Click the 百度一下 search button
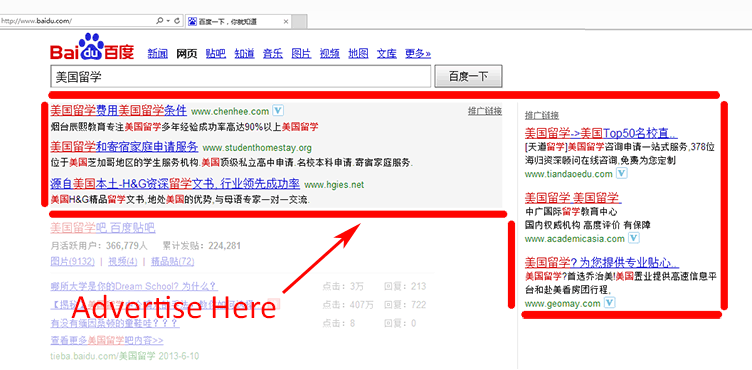The image size is (752, 370). pos(468,76)
